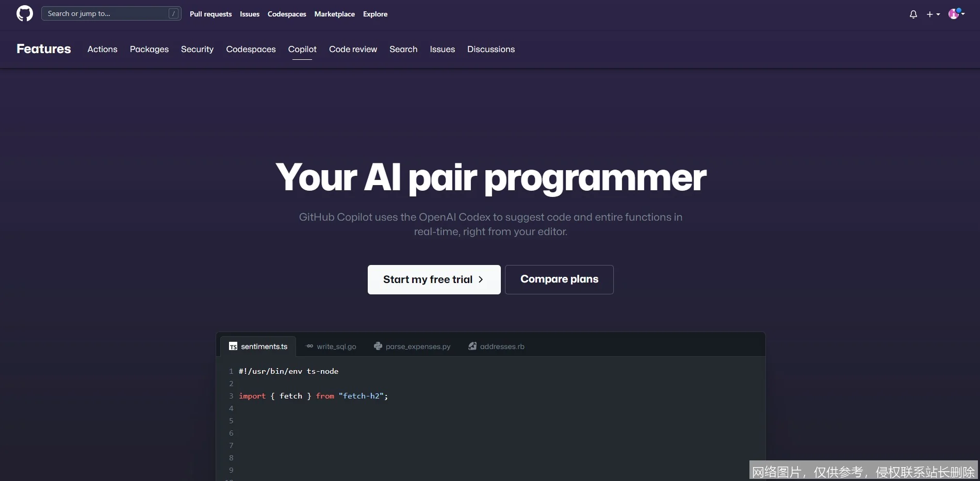Switch to the write_sql.go tab
Image resolution: width=980 pixels, height=481 pixels.
pos(337,346)
